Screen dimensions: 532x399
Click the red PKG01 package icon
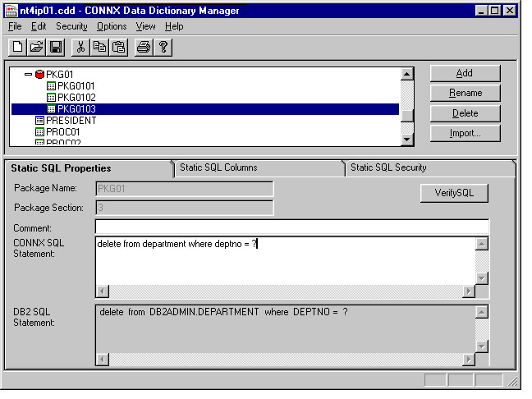pyautogui.click(x=39, y=75)
